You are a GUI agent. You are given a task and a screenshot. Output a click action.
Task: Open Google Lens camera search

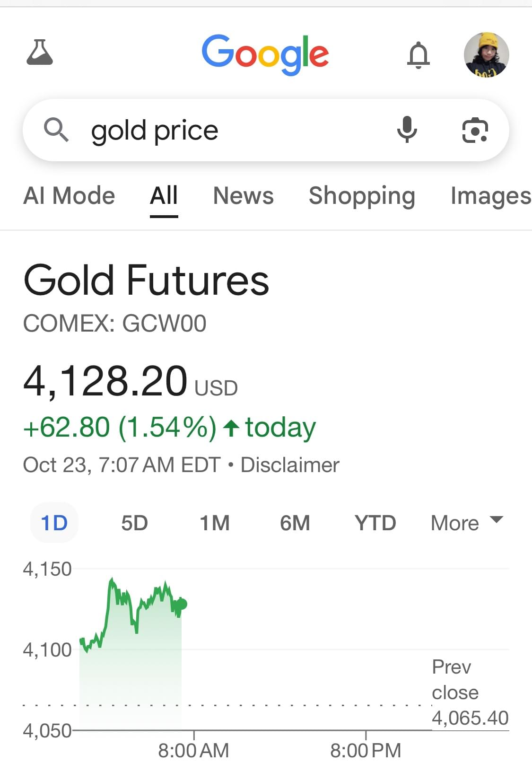474,130
